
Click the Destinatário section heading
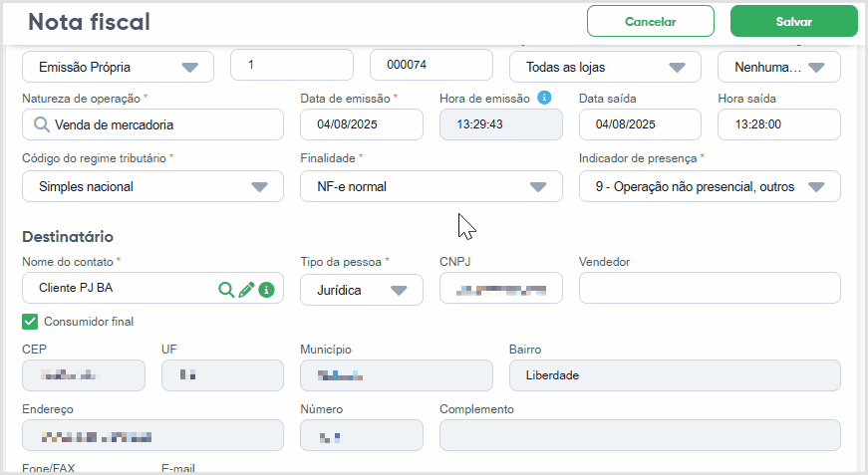click(68, 237)
